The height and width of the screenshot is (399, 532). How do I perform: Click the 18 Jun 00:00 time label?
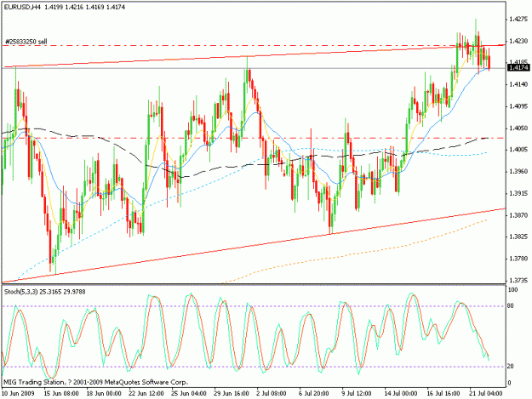coord(104,394)
